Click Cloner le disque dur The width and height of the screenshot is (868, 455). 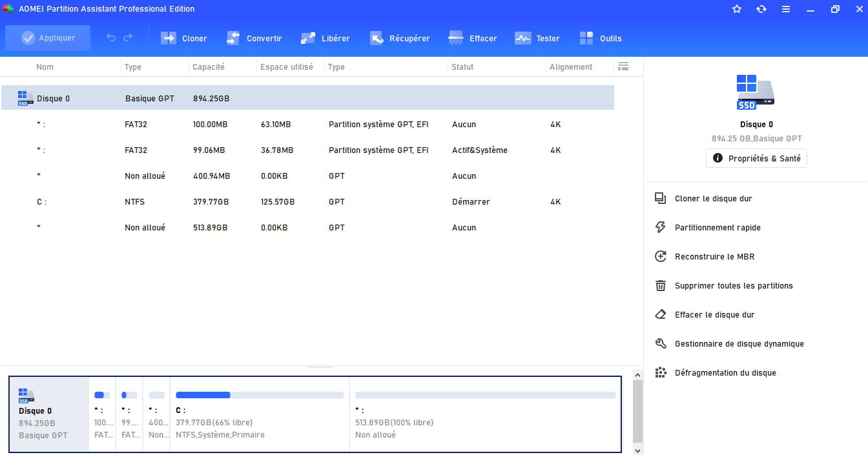[713, 199]
